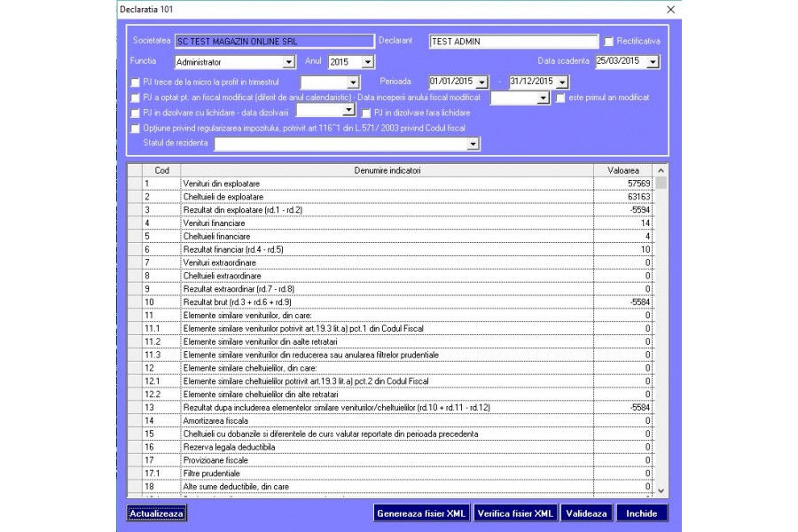This screenshot has height=532, width=798.
Task: Click the table scrollbar down arrow
Action: [661, 490]
